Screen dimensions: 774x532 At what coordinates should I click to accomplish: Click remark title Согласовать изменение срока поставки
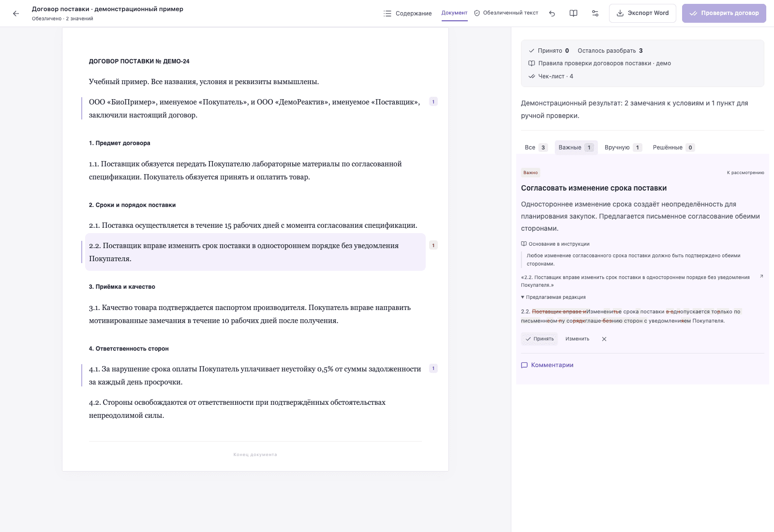594,188
